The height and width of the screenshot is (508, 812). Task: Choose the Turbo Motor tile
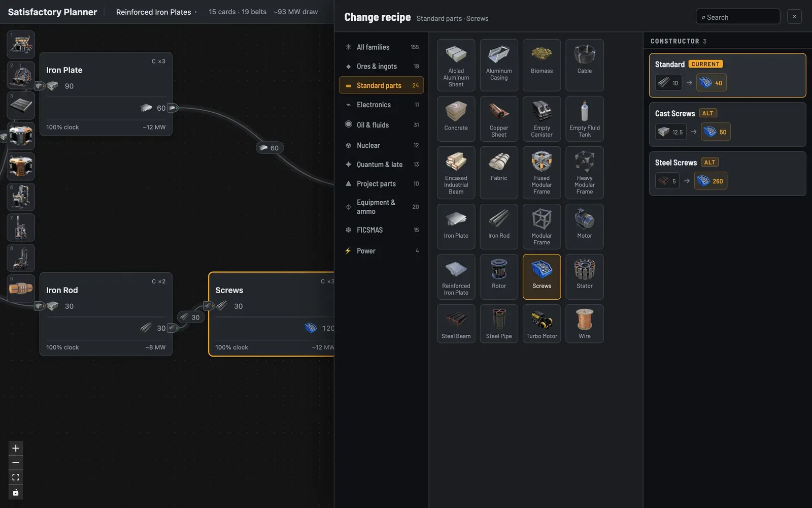click(x=542, y=324)
